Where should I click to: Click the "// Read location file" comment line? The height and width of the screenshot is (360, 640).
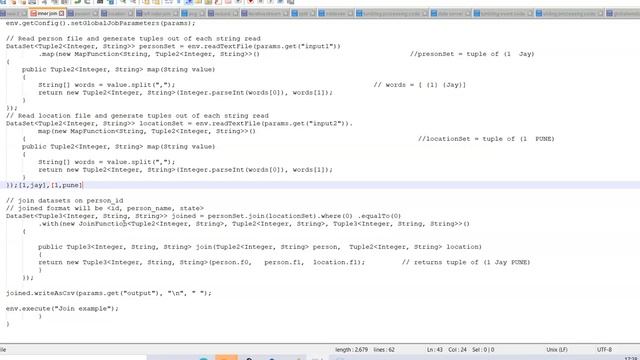[x=137, y=116]
